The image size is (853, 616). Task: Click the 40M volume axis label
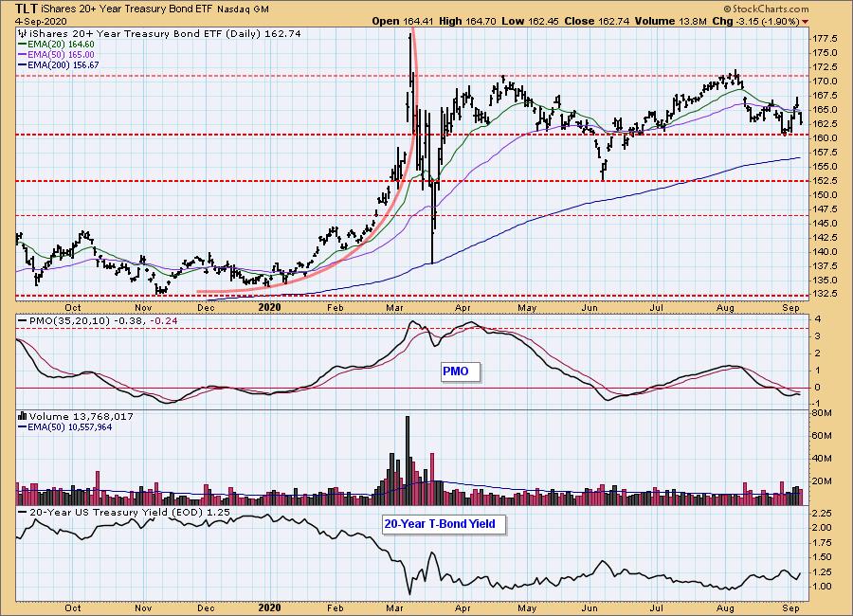[x=822, y=458]
